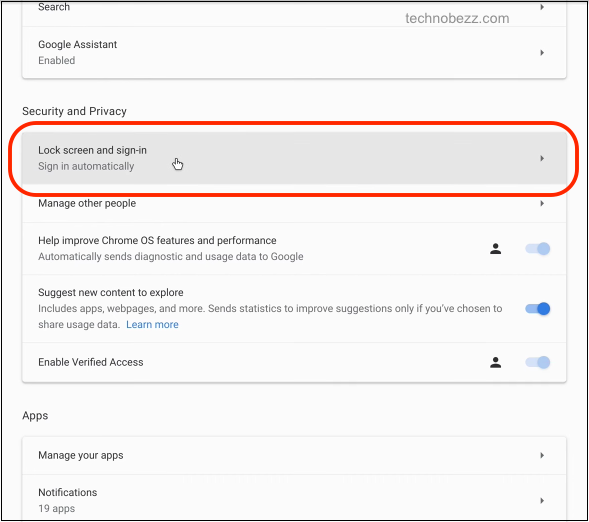Screen dimensions: 589x522
Task: Expand Manage other people chevron
Action: coord(542,204)
